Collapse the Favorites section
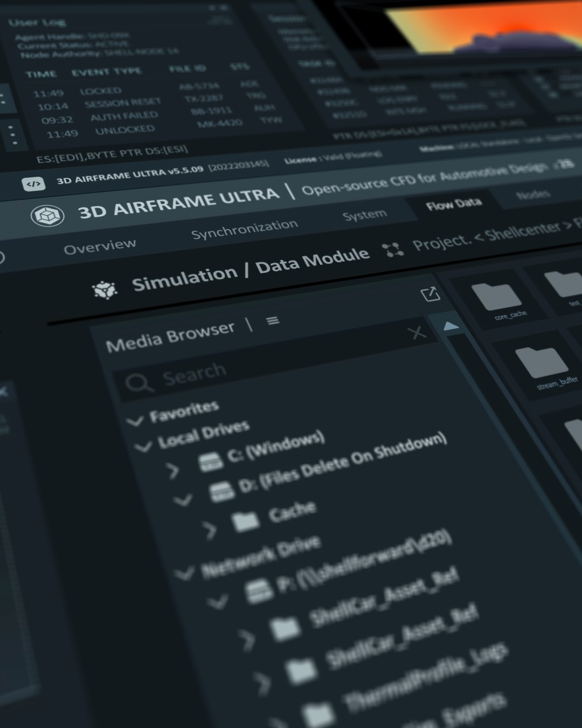Viewport: 582px width, 728px height. tap(135, 420)
